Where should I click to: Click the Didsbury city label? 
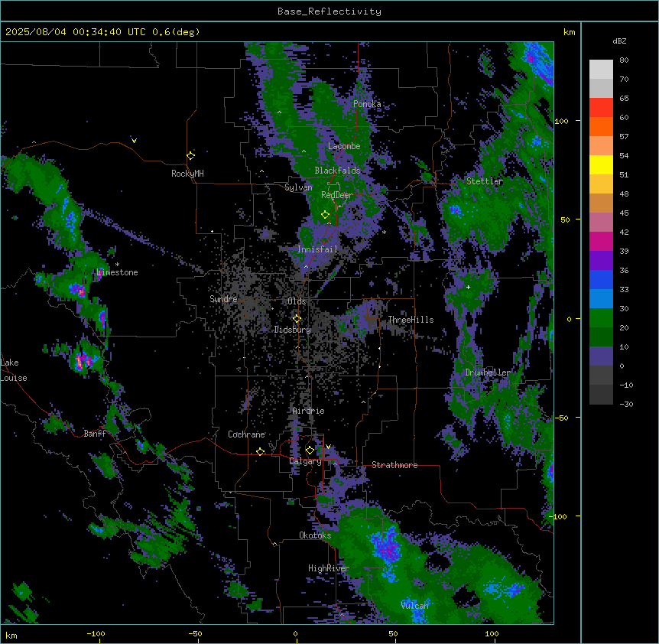(293, 330)
